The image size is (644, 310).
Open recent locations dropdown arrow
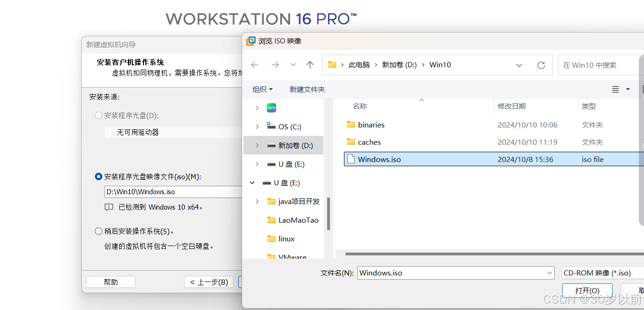coord(293,65)
